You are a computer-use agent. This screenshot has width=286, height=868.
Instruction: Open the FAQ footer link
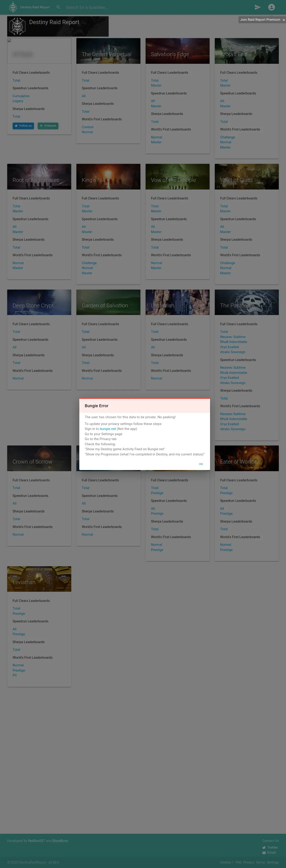238,863
